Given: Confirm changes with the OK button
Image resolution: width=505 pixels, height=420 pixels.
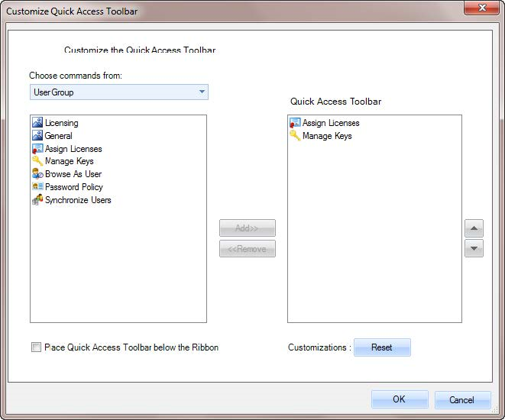Looking at the screenshot, I should pyautogui.click(x=400, y=399).
